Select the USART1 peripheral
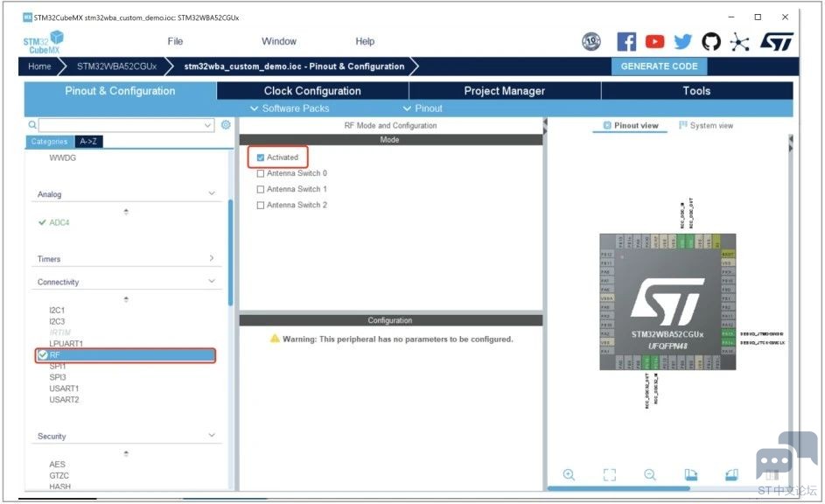This screenshot has height=504, width=825. coord(64,388)
